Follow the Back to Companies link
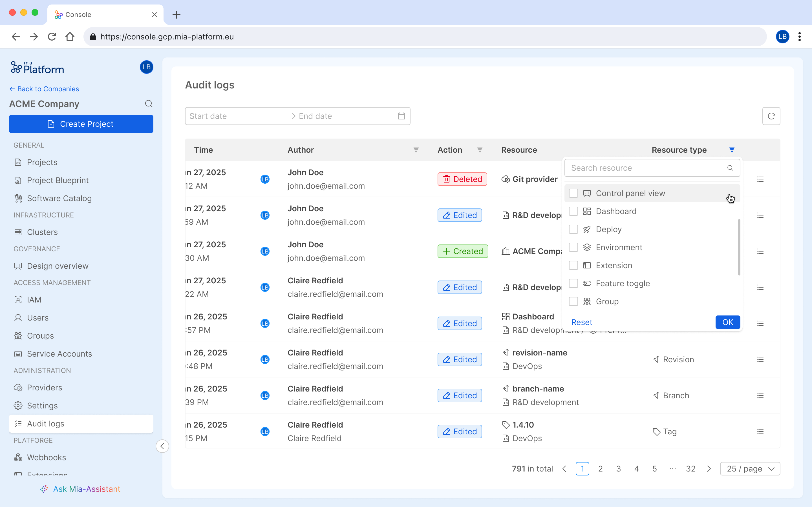Image resolution: width=812 pixels, height=507 pixels. tap(44, 88)
